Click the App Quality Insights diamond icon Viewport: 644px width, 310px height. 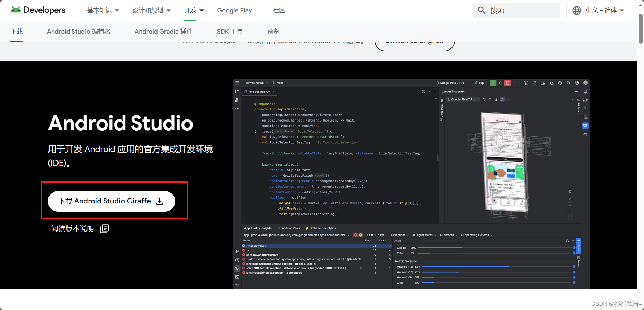[237, 268]
